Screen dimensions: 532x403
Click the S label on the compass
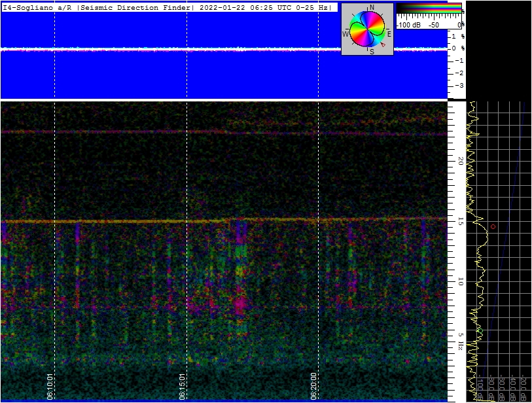pos(372,51)
